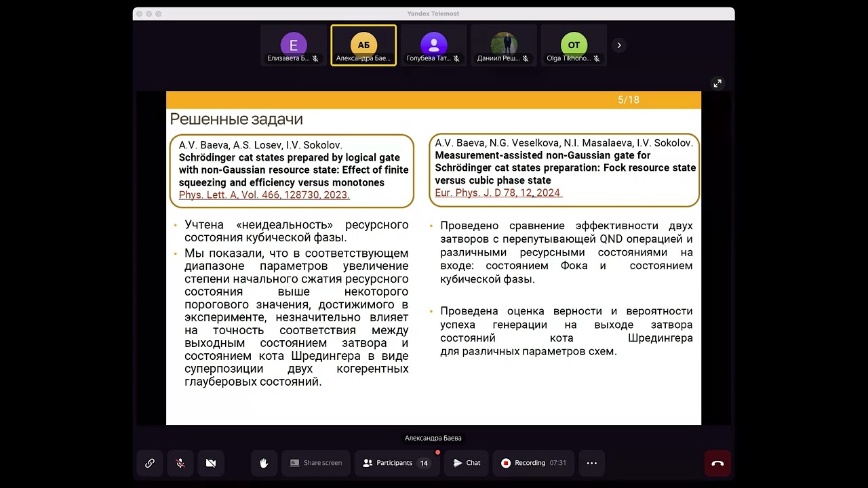868x488 pixels.
Task: Click the slide title 'Решенные задачи'
Action: tap(236, 119)
